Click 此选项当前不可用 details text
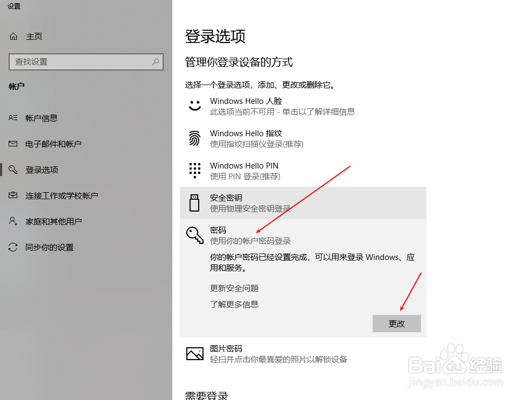The image size is (532, 400). point(282,112)
